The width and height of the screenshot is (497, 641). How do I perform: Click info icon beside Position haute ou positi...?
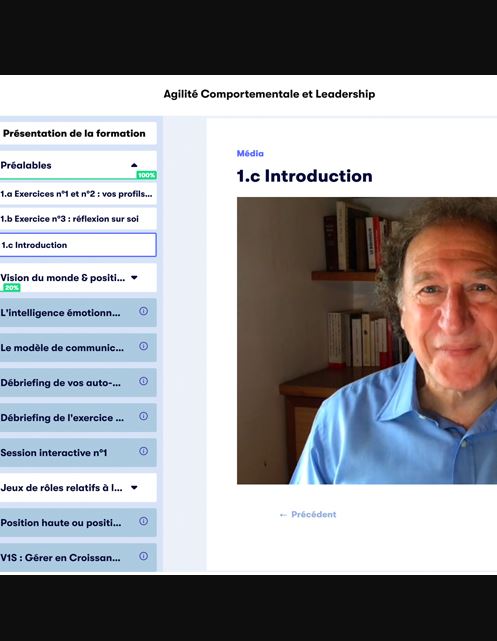(143, 521)
